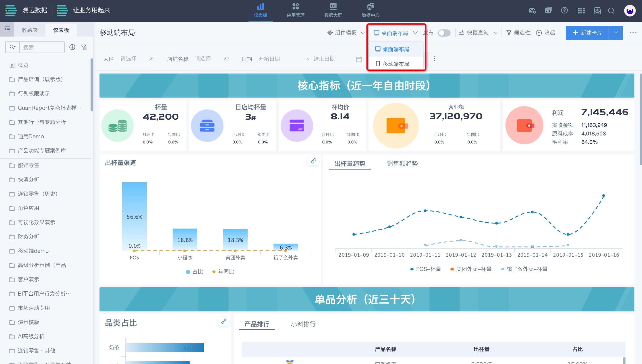The image size is (642, 364).
Task: Click the 观远数据 logo
Action: 26,10
